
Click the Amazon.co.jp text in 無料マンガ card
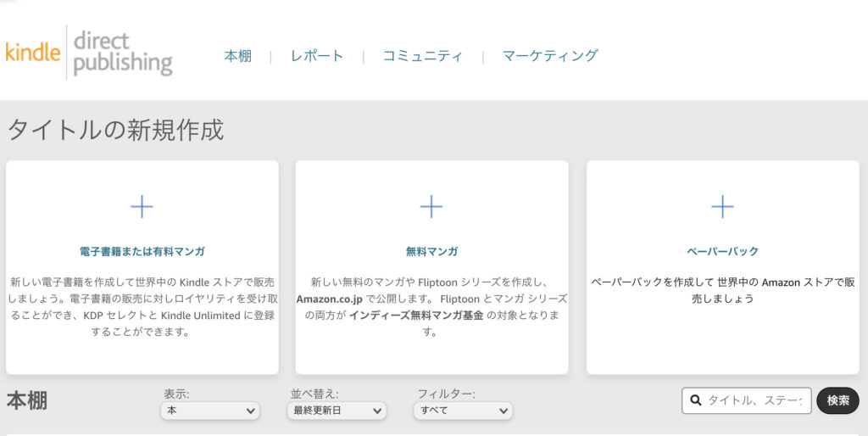(x=329, y=299)
